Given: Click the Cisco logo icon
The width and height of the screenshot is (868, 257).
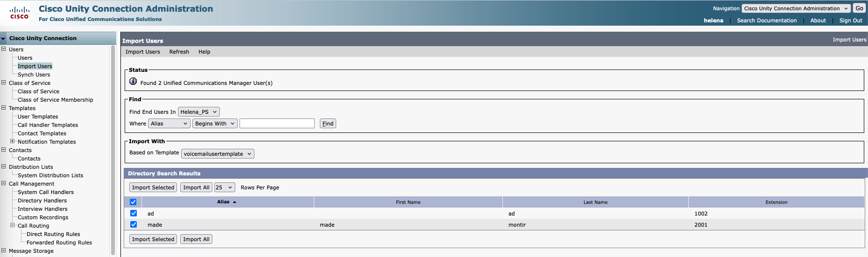Looking at the screenshot, I should point(20,13).
